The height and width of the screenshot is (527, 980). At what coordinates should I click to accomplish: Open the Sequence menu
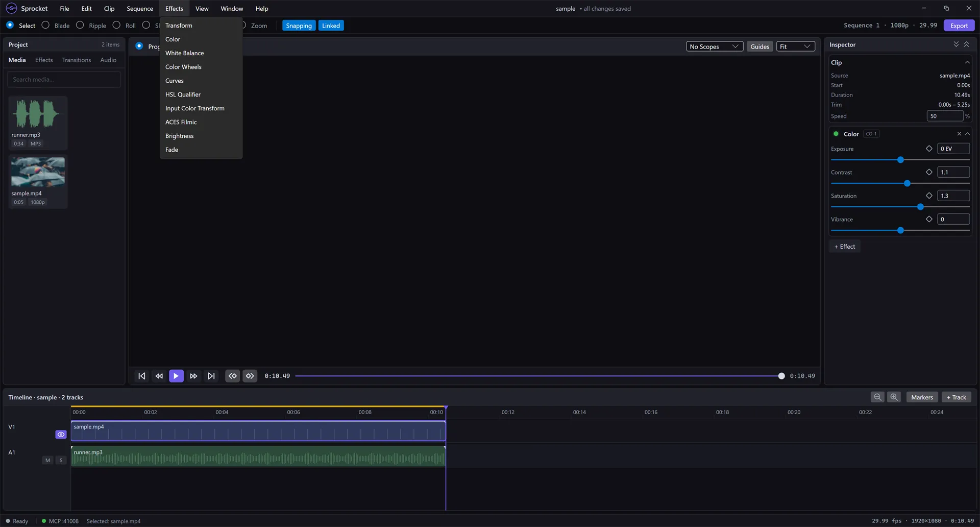[140, 9]
